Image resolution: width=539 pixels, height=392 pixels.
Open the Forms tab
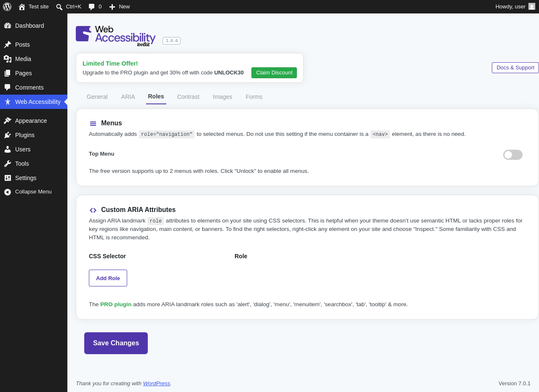coord(254,97)
